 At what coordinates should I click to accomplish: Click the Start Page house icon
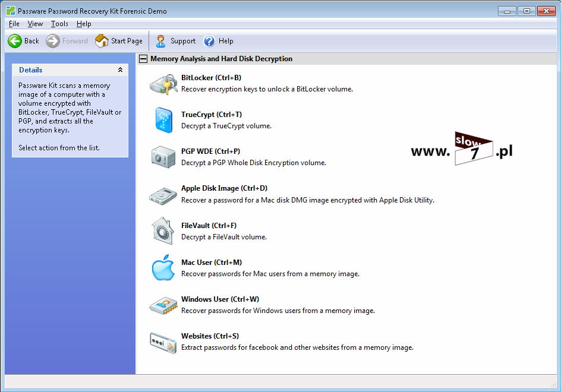pyautogui.click(x=102, y=41)
